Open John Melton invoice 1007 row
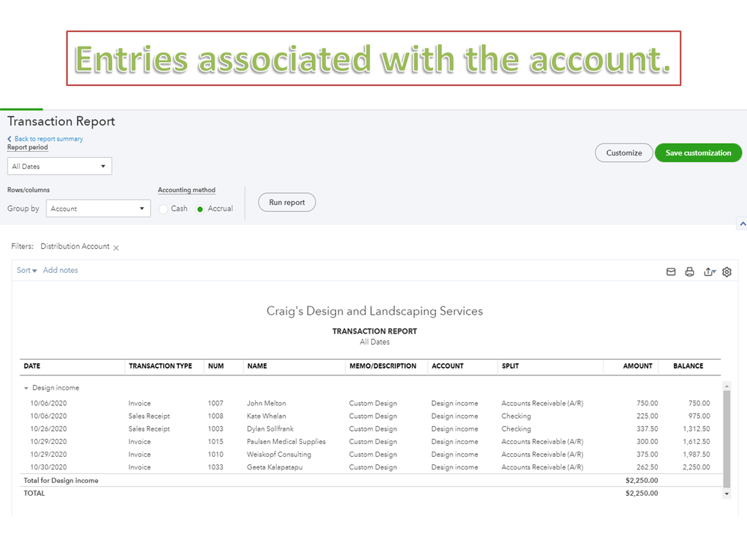Viewport: 747px width, 560px height. (265, 404)
